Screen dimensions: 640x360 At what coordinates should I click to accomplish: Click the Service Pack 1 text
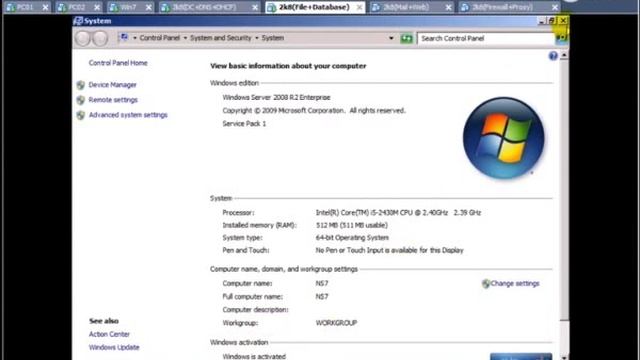pos(244,124)
